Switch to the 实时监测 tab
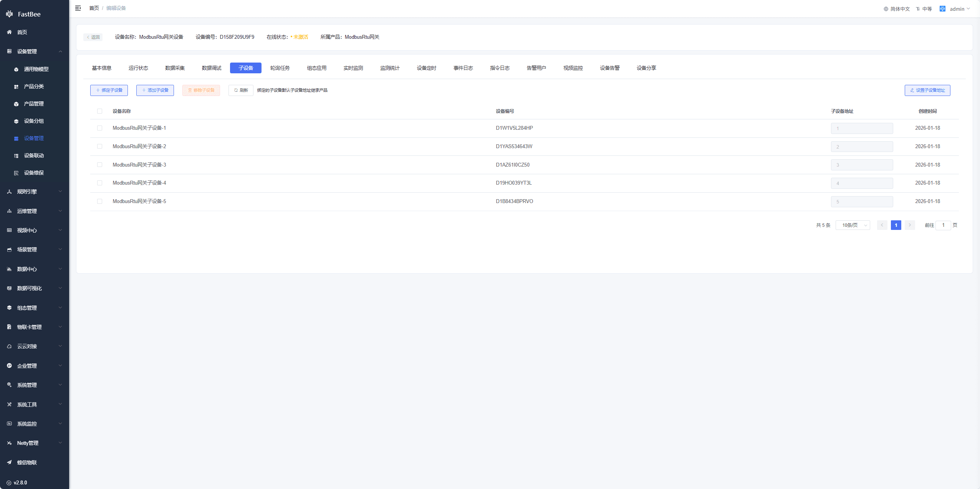Image resolution: width=980 pixels, height=489 pixels. tap(353, 68)
